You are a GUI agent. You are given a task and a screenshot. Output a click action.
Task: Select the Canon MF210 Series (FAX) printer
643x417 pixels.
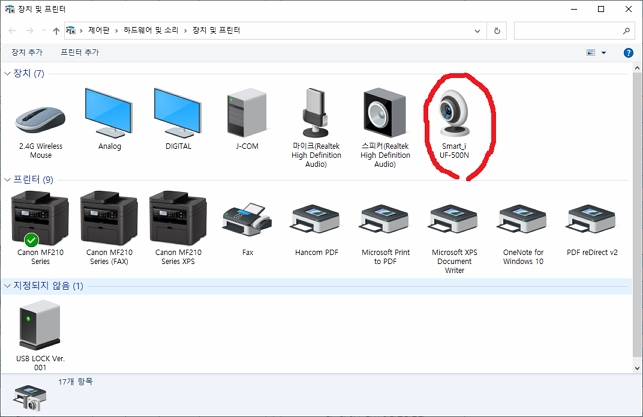[109, 228]
